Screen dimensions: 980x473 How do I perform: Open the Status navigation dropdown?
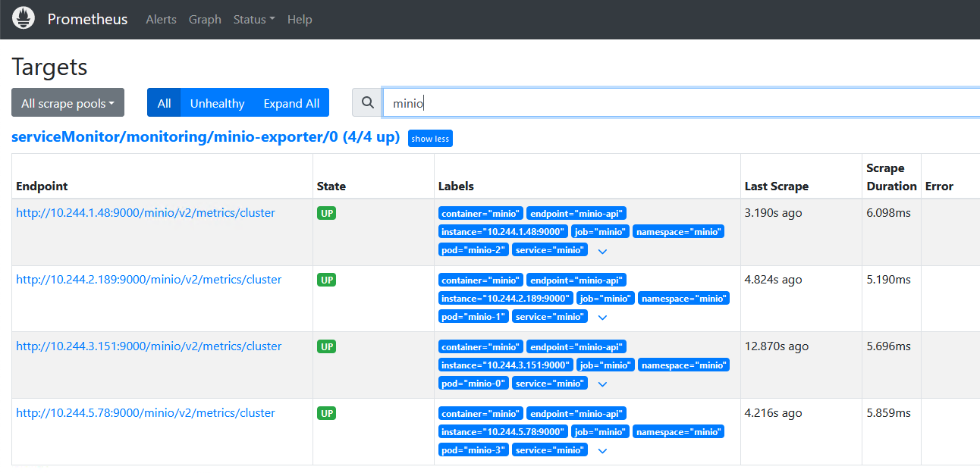click(254, 20)
